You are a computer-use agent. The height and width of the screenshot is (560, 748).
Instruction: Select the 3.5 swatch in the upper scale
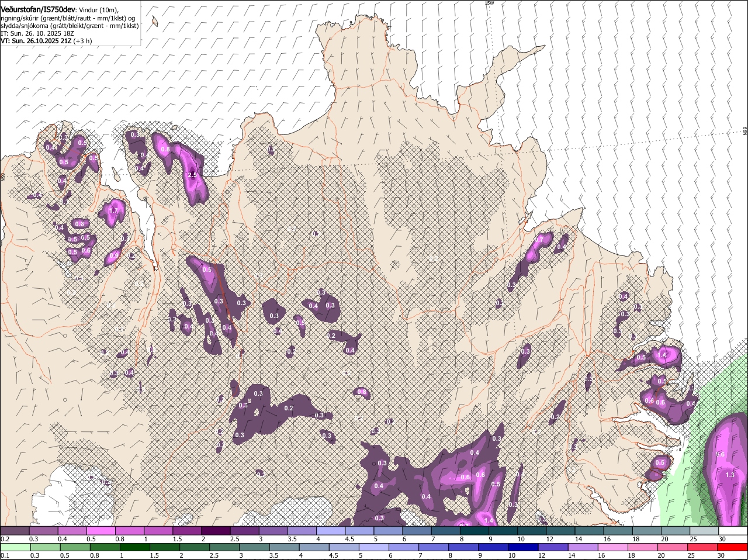click(302, 531)
